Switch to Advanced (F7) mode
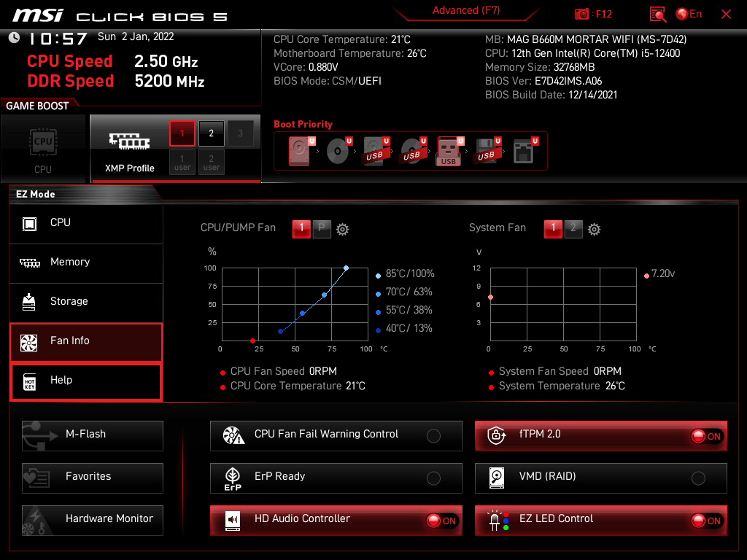This screenshot has width=747, height=560. [465, 11]
